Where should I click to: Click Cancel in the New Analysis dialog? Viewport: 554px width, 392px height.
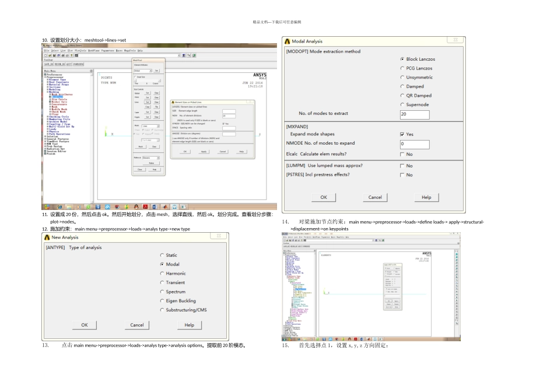coord(137,325)
